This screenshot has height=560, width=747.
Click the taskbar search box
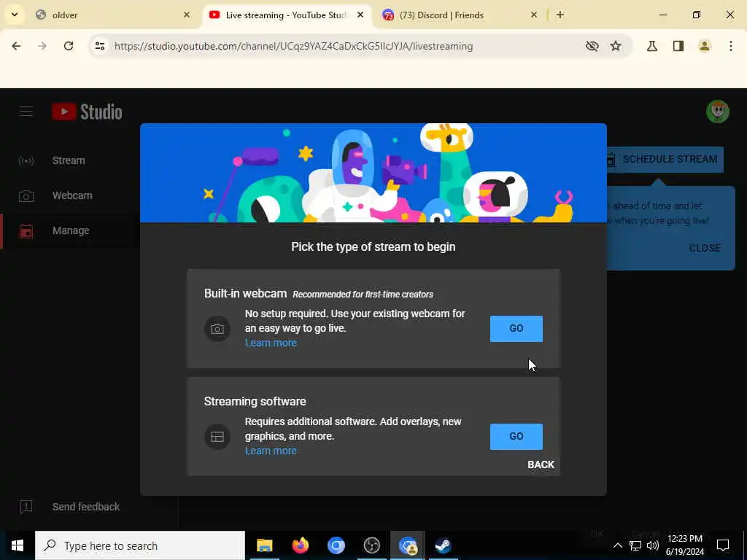[x=140, y=545]
